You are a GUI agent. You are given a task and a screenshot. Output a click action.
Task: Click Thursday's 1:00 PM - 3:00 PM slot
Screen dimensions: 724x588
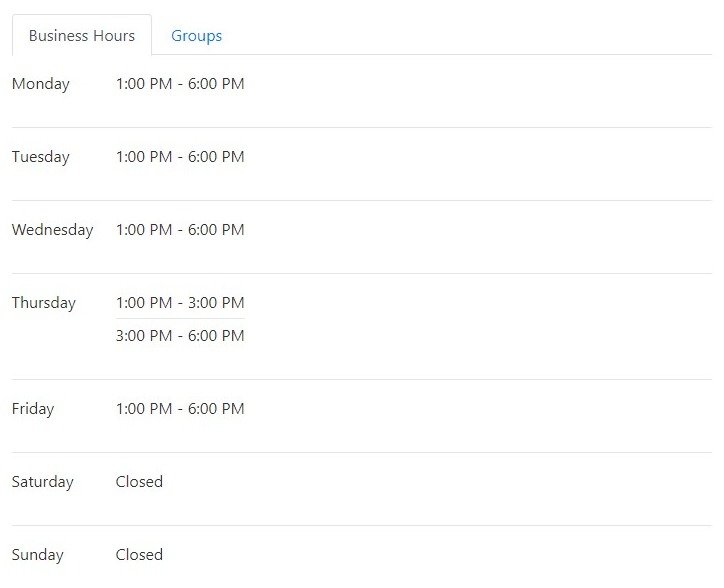click(180, 303)
